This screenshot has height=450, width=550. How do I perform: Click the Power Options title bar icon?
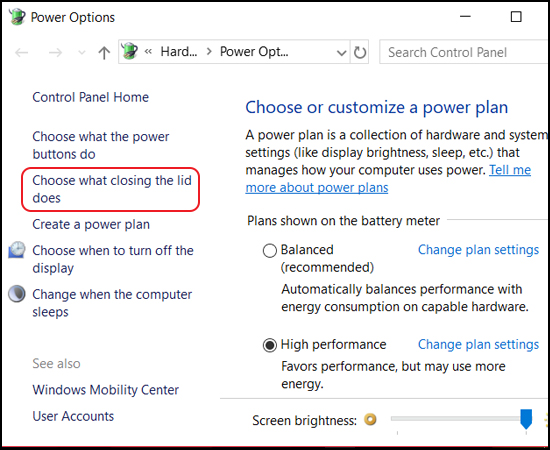[x=17, y=17]
